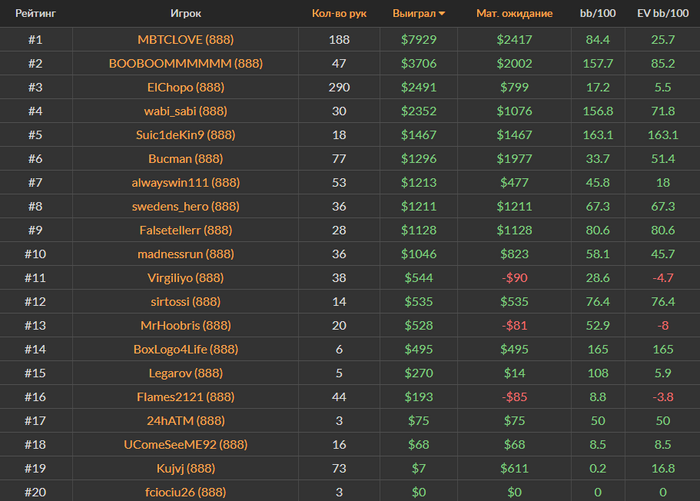Sort by bb/100 column header
The image size is (700, 501).
point(597,14)
